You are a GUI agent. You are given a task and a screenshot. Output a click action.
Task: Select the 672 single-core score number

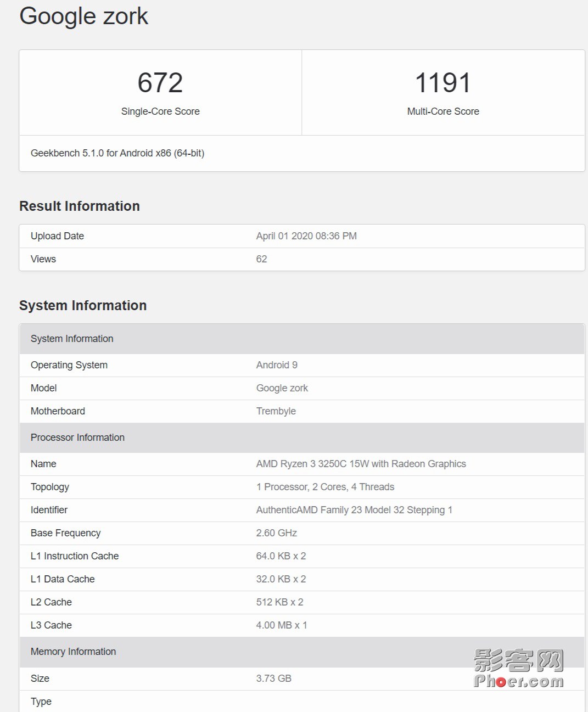click(x=160, y=83)
